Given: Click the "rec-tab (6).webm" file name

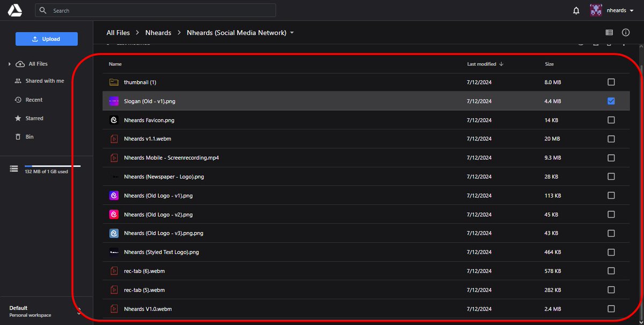Looking at the screenshot, I should click(x=144, y=271).
